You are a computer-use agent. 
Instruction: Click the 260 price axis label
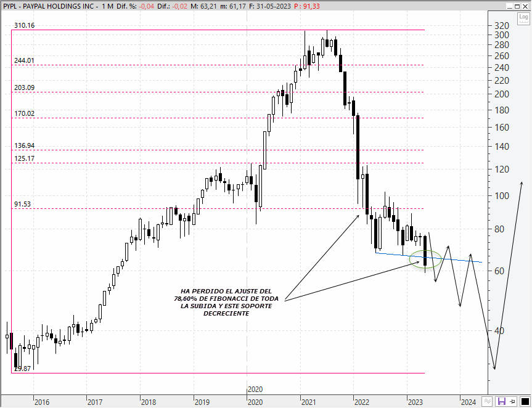(x=502, y=56)
